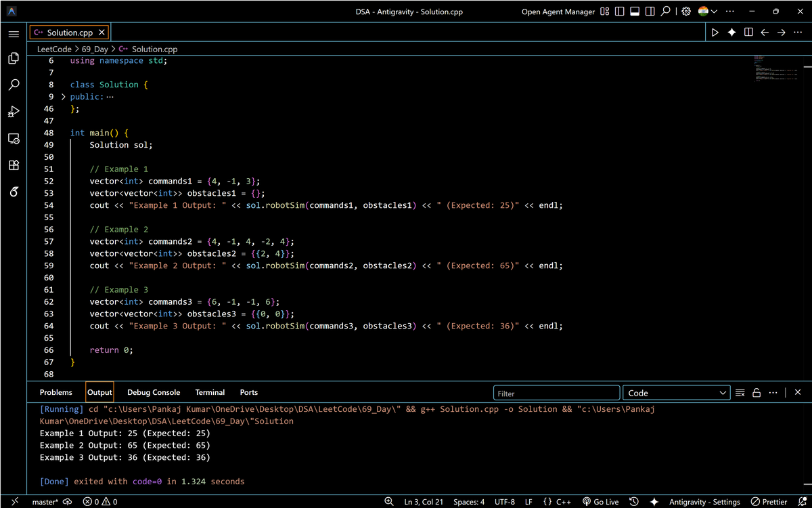812x508 pixels.
Task: Switch to the Ports panel tab
Action: coord(249,392)
